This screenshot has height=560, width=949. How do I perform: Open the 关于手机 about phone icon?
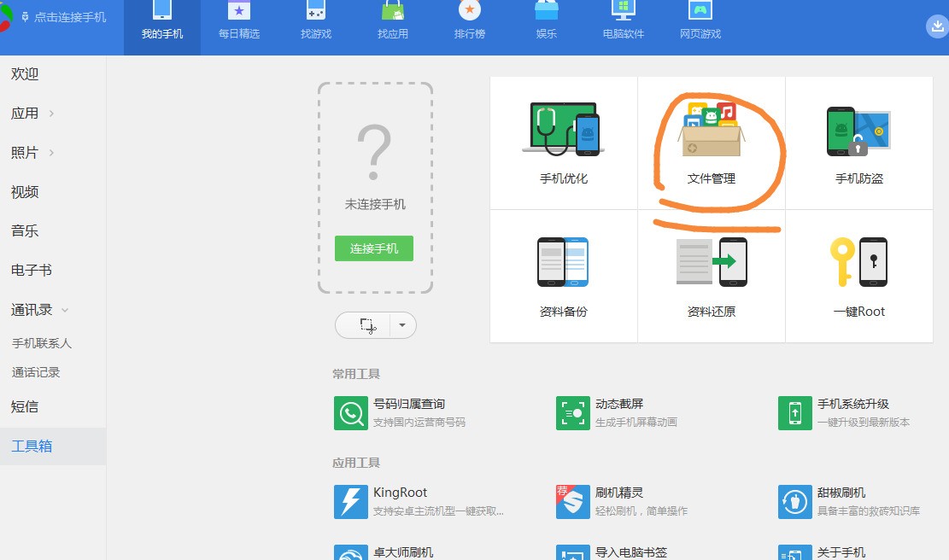coord(795,552)
